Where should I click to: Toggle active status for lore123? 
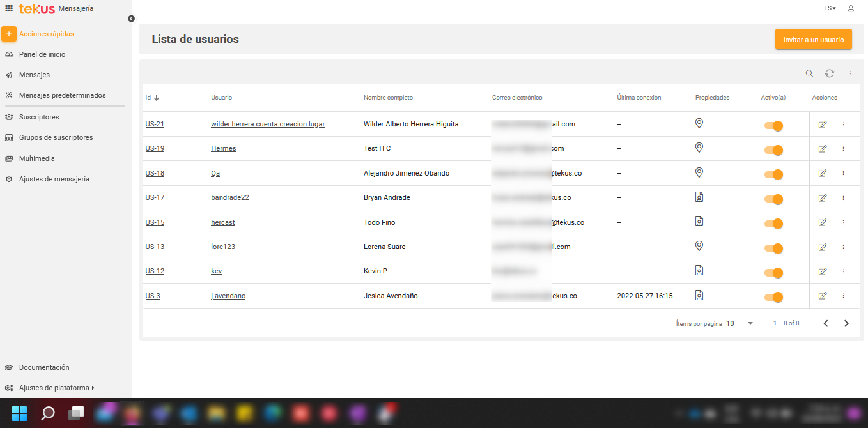pyautogui.click(x=774, y=248)
